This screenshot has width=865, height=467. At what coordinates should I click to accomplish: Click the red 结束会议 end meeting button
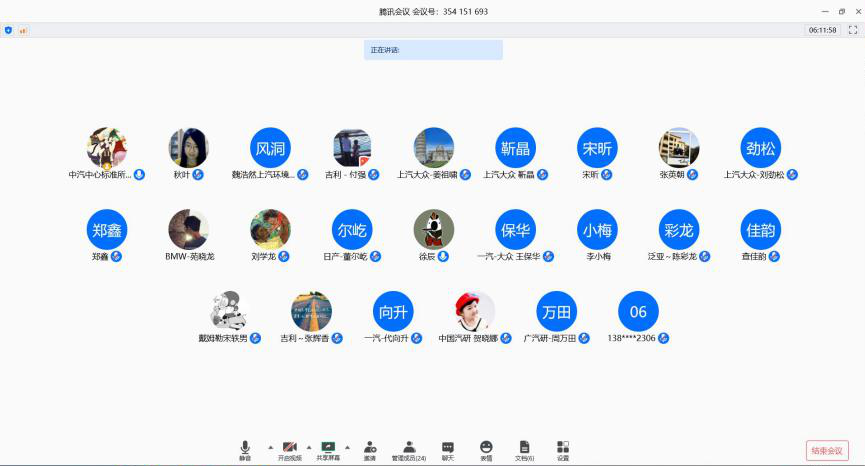click(x=826, y=451)
